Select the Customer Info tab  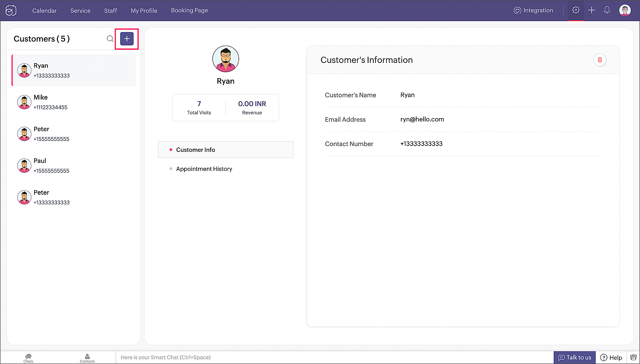pos(195,150)
